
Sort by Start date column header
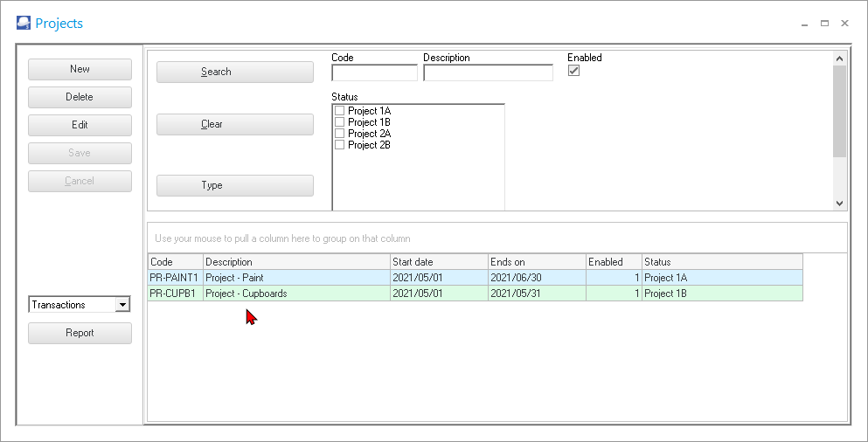[438, 262]
